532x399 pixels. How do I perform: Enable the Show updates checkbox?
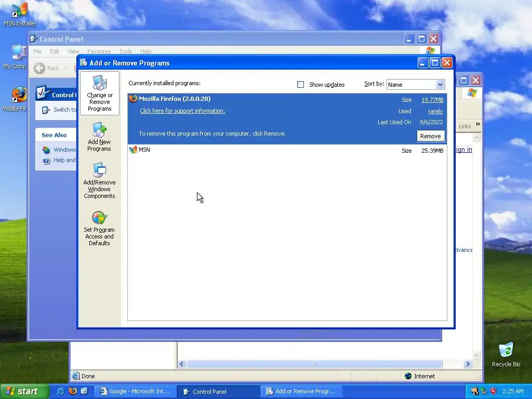(300, 85)
